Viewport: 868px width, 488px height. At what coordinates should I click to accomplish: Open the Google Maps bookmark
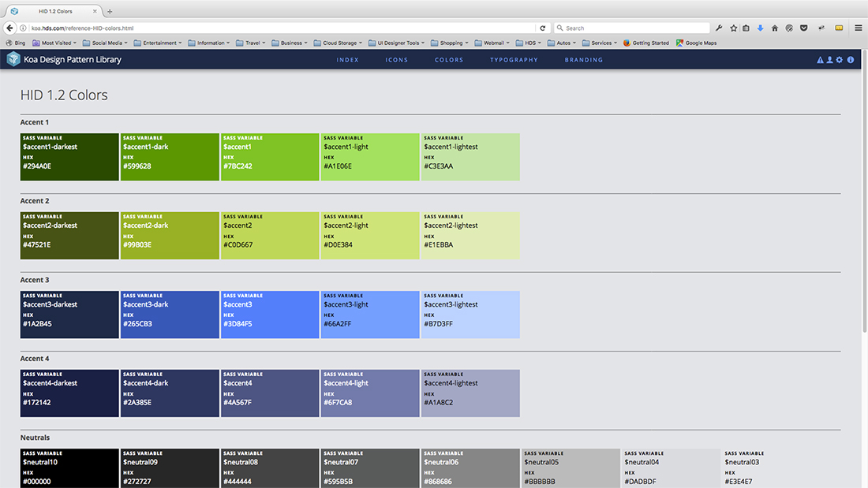point(697,43)
